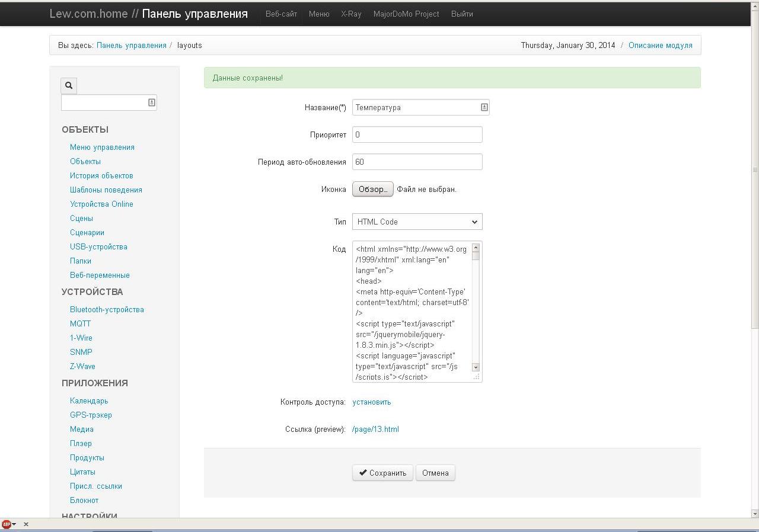Viewport: 759px width, 532px height.
Task: Click the autofill icon in Название field
Action: point(484,107)
